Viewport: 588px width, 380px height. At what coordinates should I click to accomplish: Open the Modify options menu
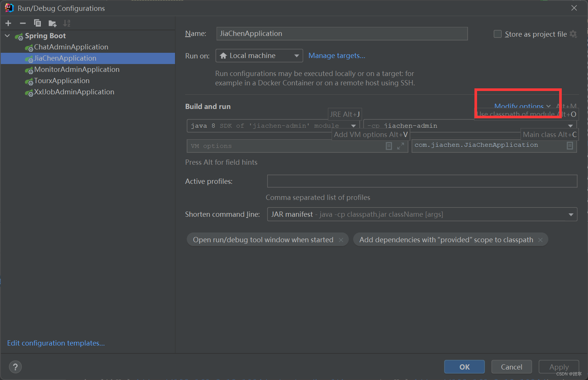point(522,106)
